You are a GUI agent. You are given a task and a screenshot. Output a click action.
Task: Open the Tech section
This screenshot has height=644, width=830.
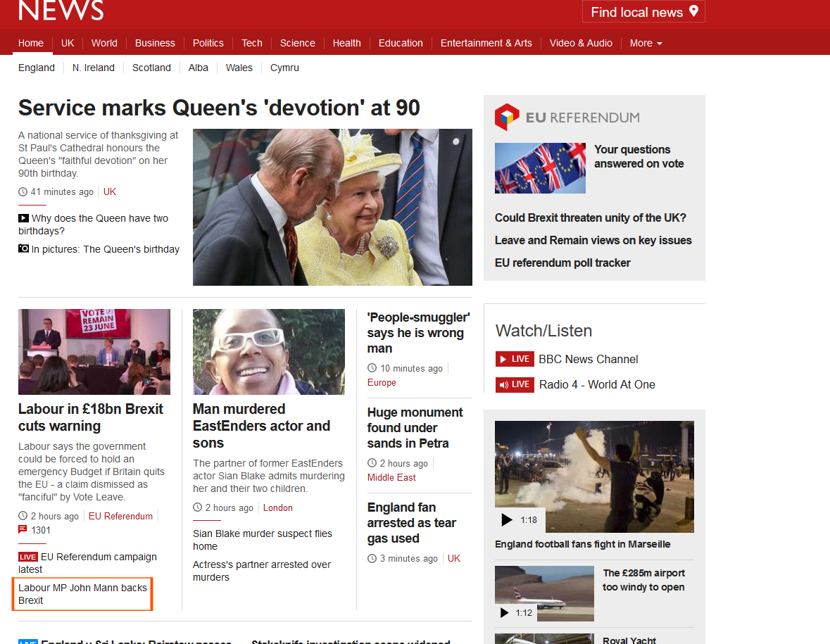tap(252, 43)
